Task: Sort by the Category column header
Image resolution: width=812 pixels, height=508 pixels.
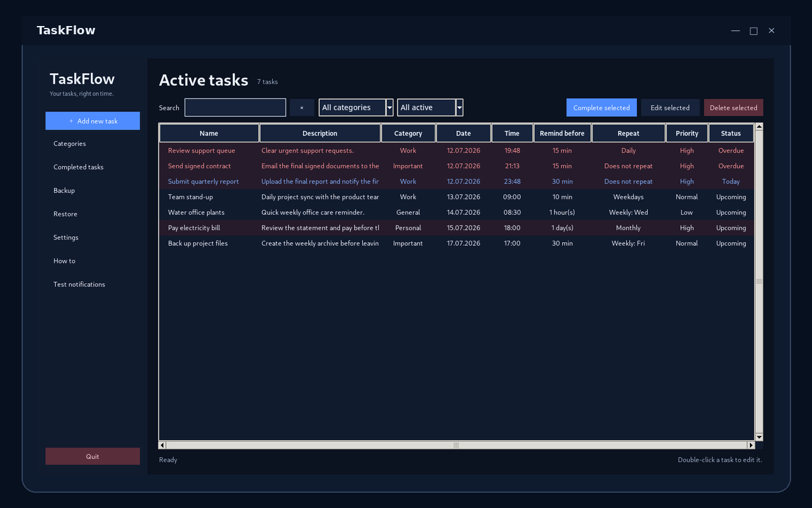Action: [408, 133]
